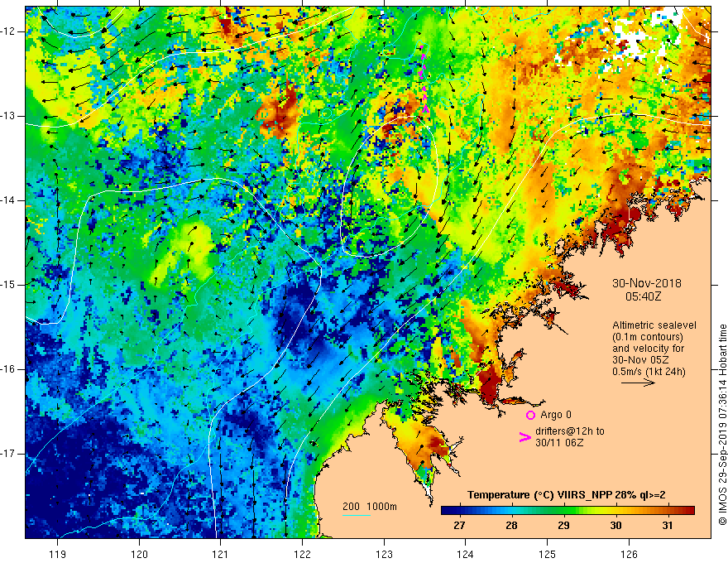Click the 'Altimetric sealevel' caption line
Image resolution: width=728 pixels, height=563 pixels.
point(654,325)
